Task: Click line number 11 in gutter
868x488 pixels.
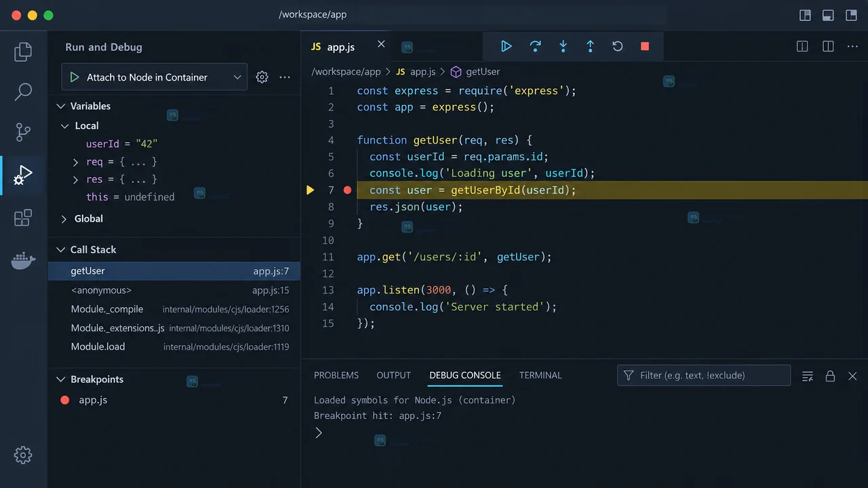Action: point(328,257)
